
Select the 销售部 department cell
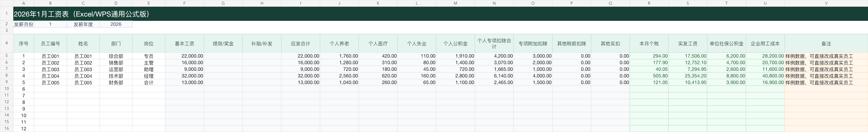tap(116, 63)
